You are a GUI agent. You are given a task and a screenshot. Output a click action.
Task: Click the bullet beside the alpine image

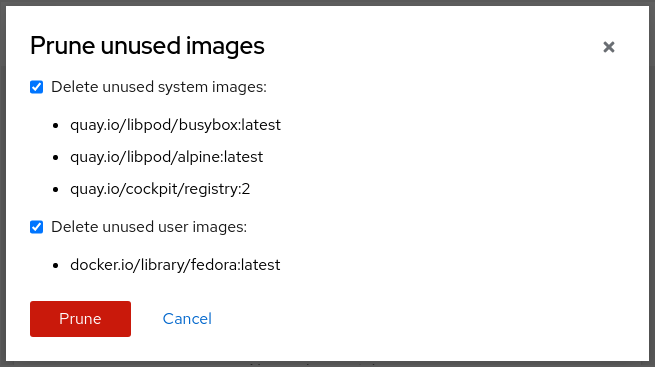pos(56,157)
